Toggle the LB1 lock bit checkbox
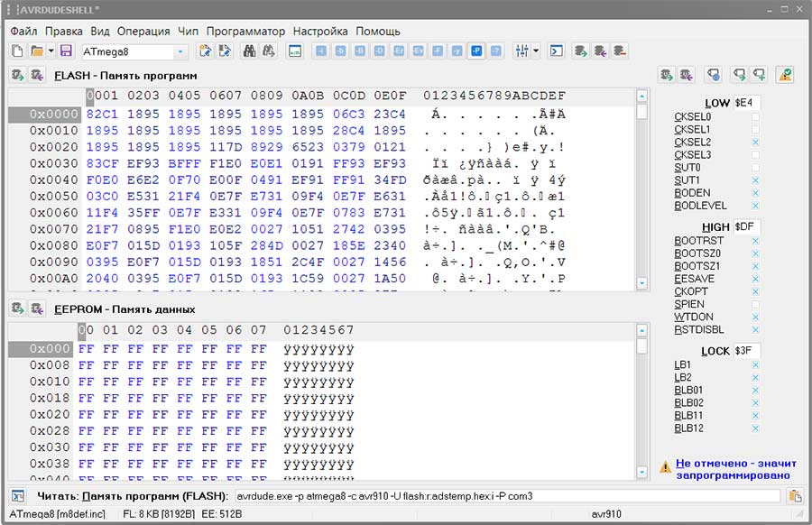 click(x=755, y=365)
